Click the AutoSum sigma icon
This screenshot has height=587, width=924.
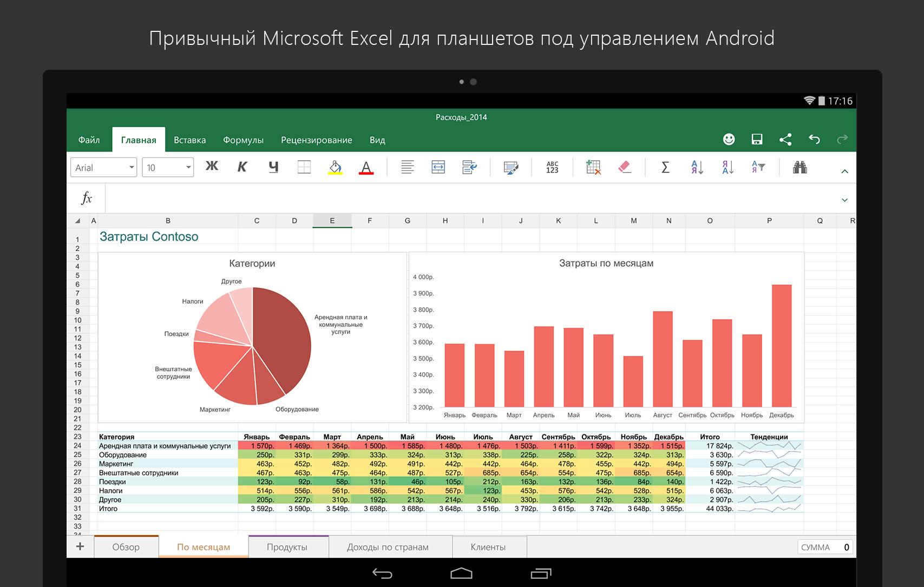click(665, 167)
